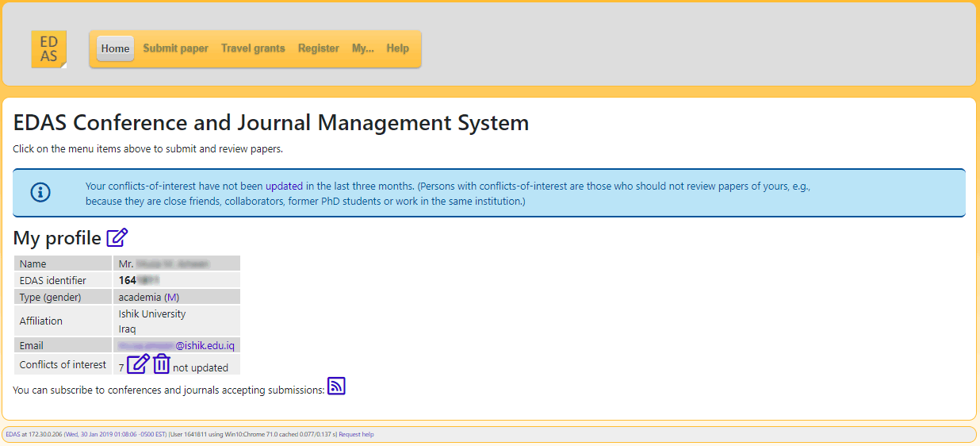Expand the My... menu
Viewport: 980px width, 446px height.
coord(362,48)
